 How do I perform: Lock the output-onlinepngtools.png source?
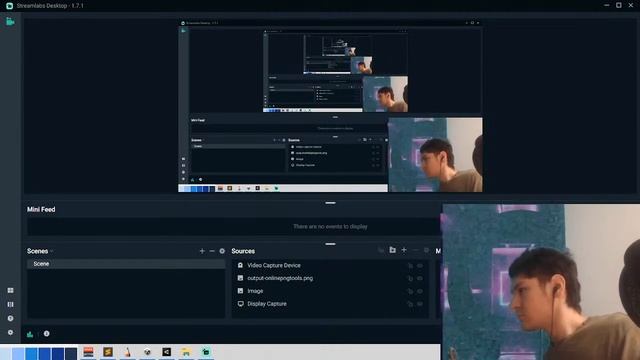click(x=410, y=278)
